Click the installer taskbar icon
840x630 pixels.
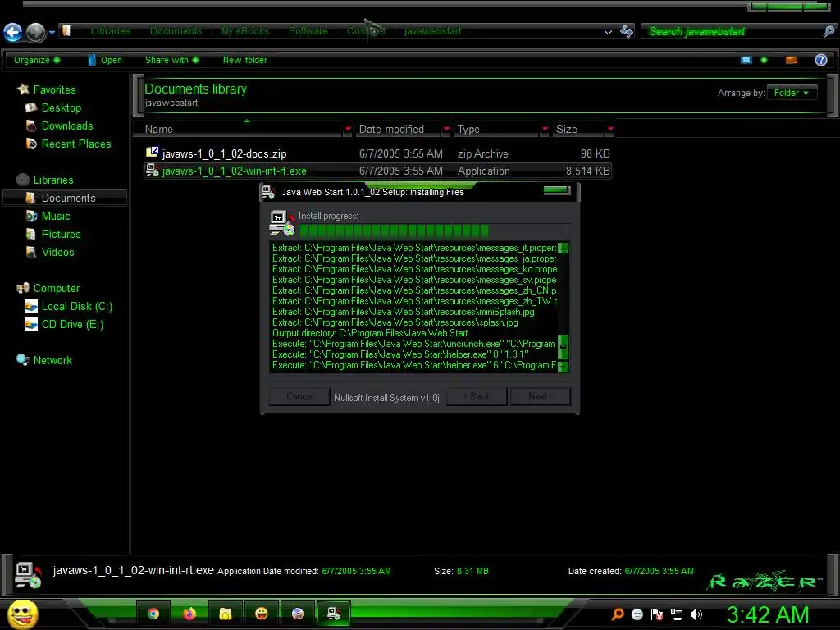pos(333,614)
